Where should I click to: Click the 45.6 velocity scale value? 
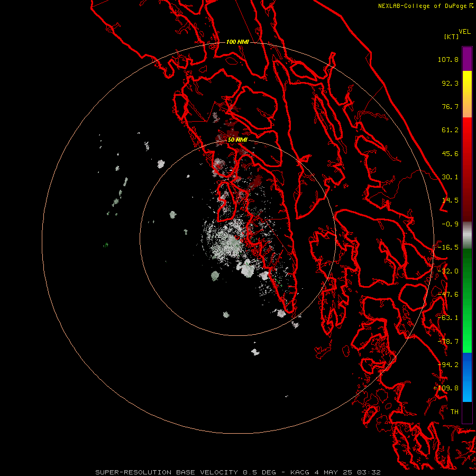coord(450,153)
